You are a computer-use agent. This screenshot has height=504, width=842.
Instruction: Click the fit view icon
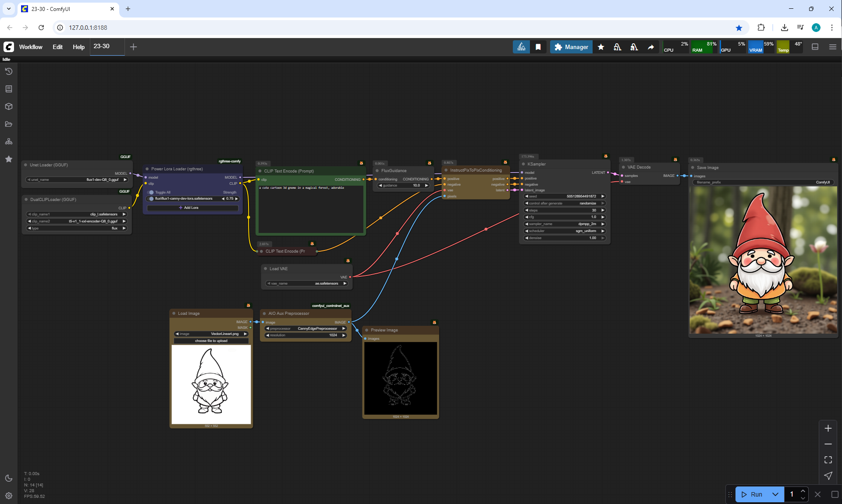828,460
